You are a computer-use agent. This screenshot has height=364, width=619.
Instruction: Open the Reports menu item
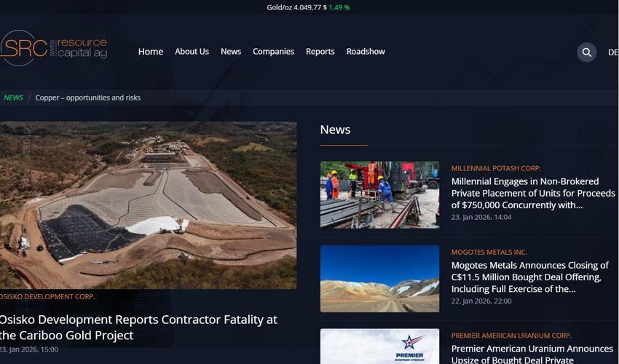[x=320, y=52]
